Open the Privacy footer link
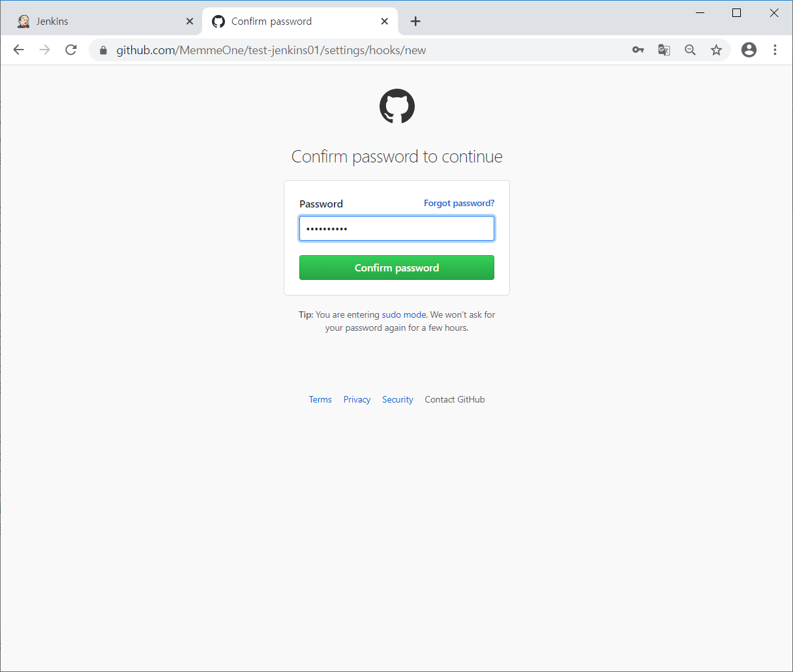This screenshot has width=793, height=672. click(357, 400)
